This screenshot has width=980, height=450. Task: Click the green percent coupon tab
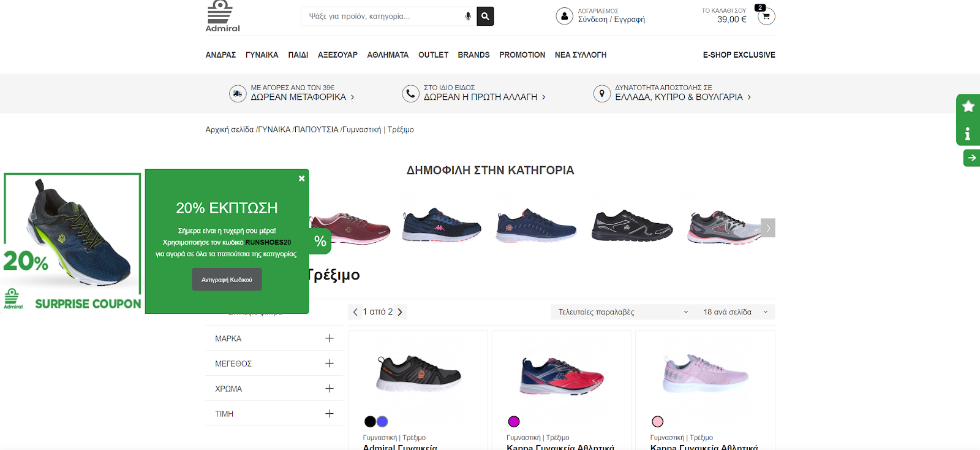point(320,241)
